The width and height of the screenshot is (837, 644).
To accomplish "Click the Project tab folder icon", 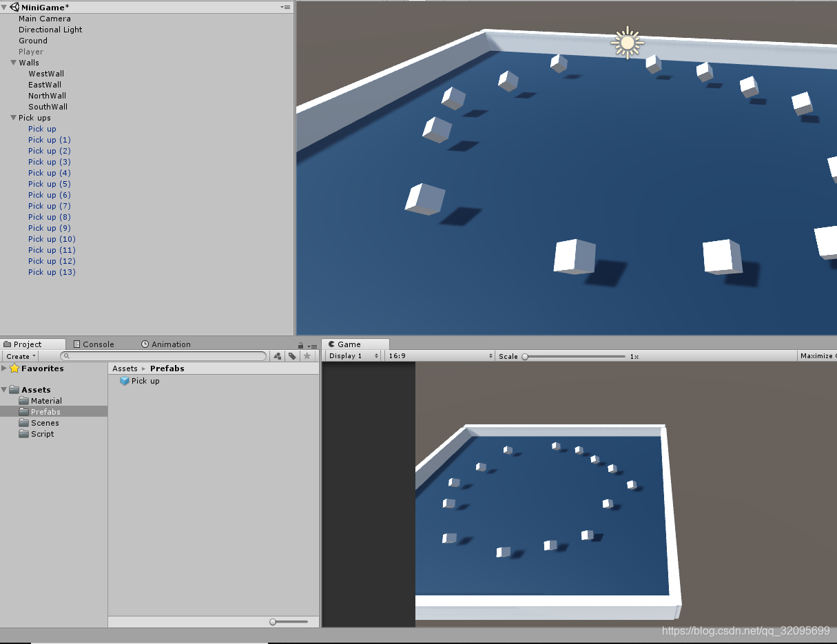I will [8, 344].
